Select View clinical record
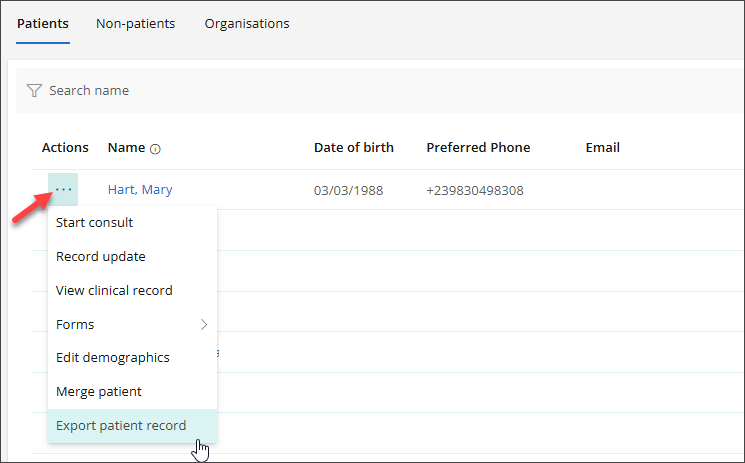The width and height of the screenshot is (745, 463). (114, 290)
